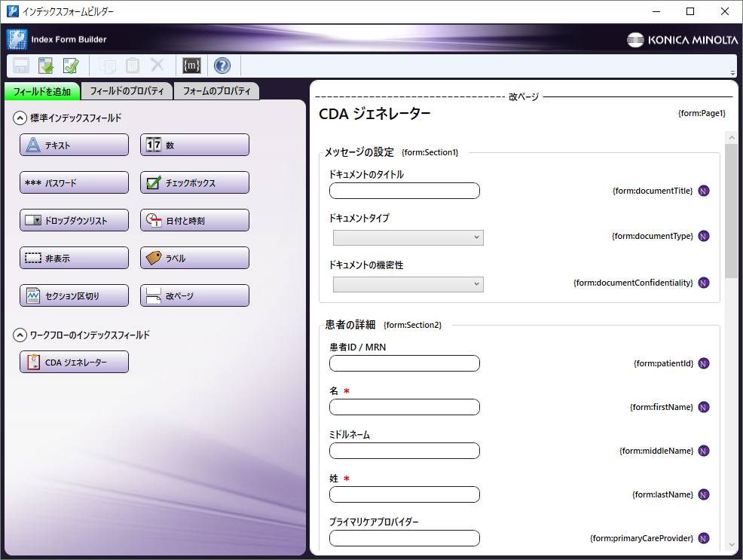Image resolution: width=743 pixels, height=560 pixels.
Task: Add a 日付と時刻 date-time field
Action: pos(194,220)
